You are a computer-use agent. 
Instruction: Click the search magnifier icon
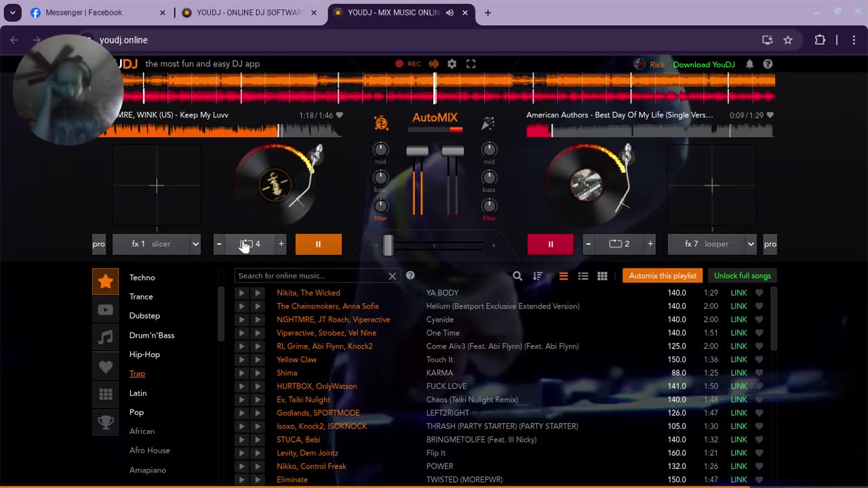tap(517, 276)
